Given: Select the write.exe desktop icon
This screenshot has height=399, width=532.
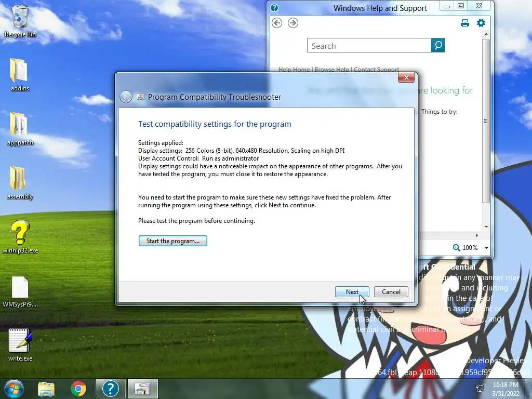Looking at the screenshot, I should 20,345.
